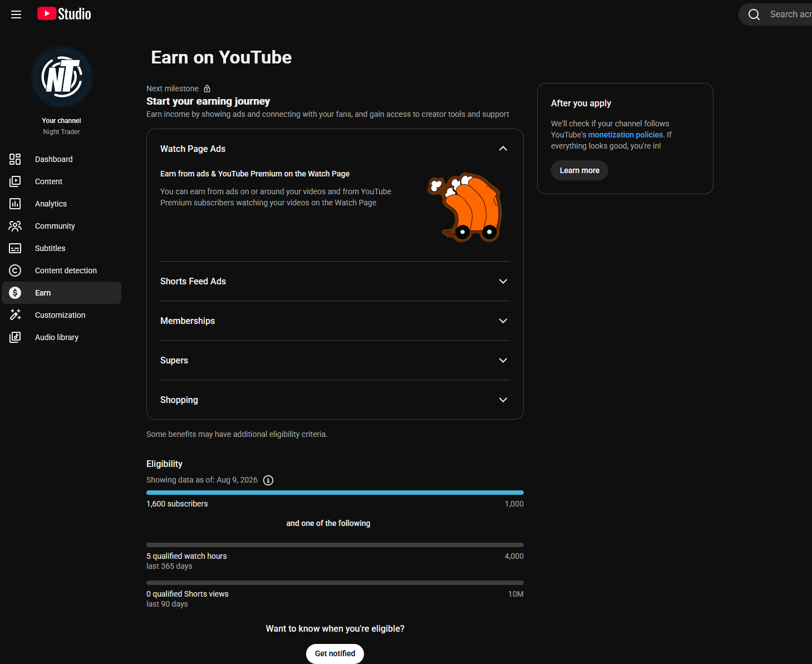
Task: Click the Night Trader channel name
Action: point(62,132)
